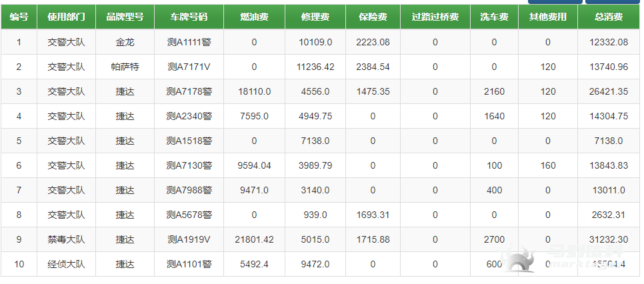
Task: Click the 车牌号码 column header
Action: point(189,17)
